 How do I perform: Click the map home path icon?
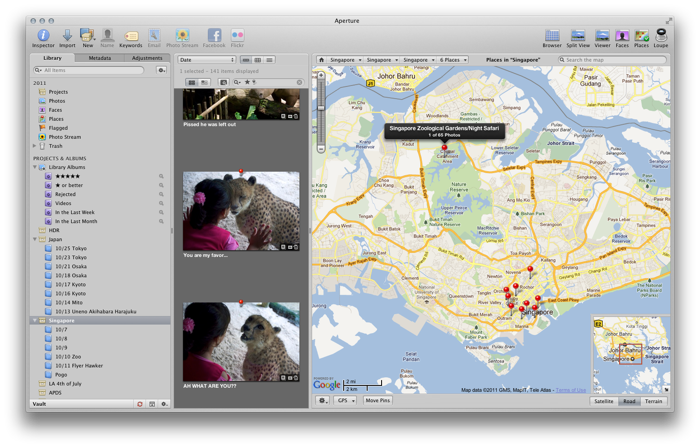pos(321,60)
